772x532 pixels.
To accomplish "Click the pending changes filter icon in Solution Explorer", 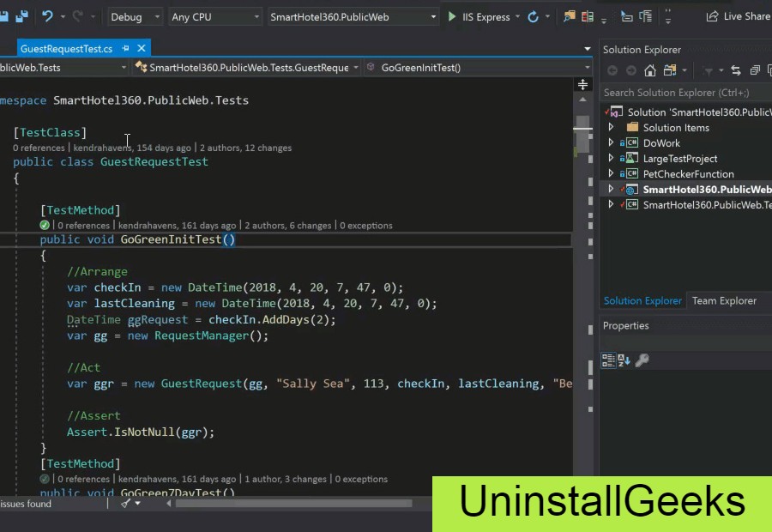I will click(708, 71).
